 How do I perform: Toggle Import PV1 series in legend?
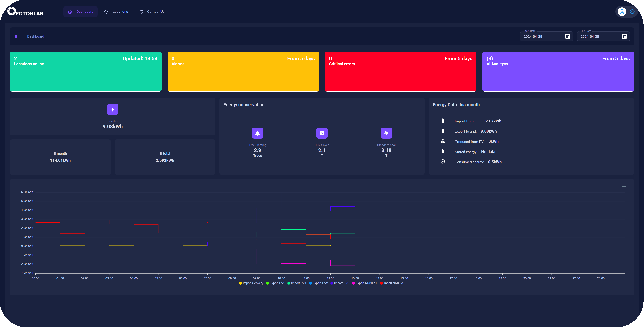coord(297,283)
